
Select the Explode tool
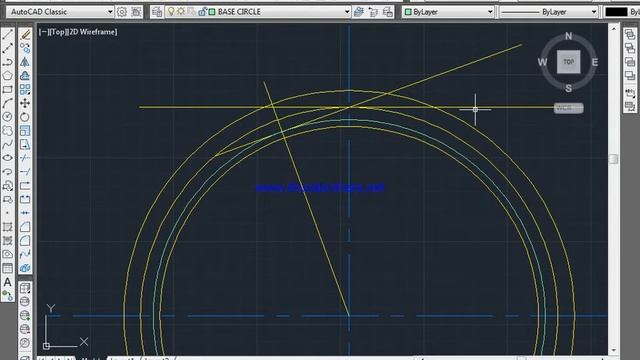point(25,268)
